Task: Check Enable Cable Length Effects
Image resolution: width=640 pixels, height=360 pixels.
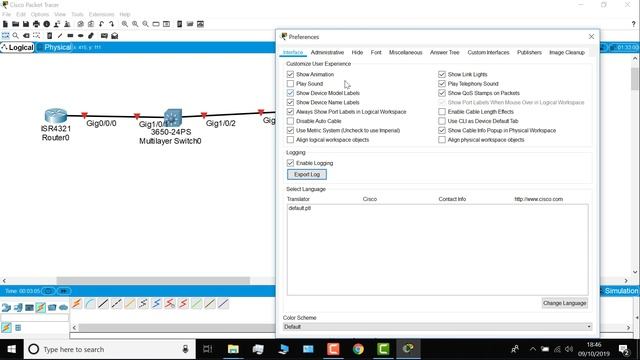Action: click(442, 111)
